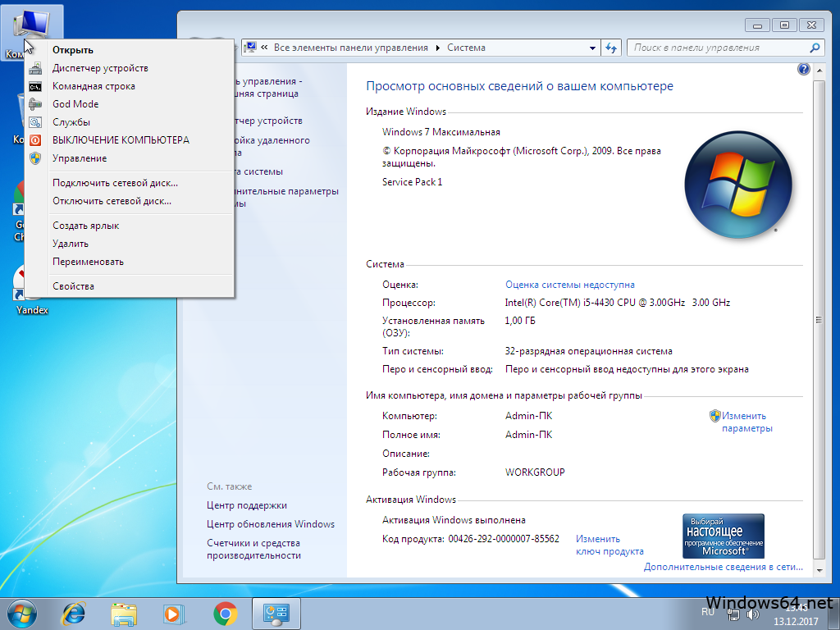The width and height of the screenshot is (840, 630).
Task: Click the WORKGROUP value
Action: click(535, 472)
